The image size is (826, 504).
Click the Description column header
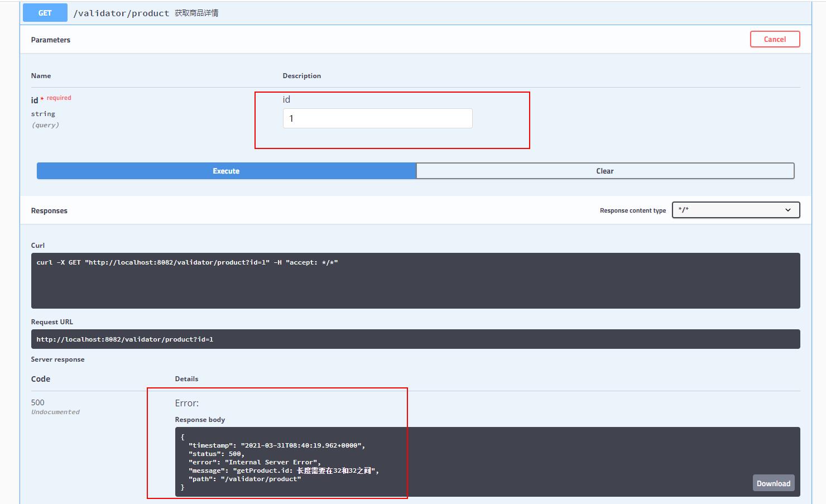click(301, 76)
